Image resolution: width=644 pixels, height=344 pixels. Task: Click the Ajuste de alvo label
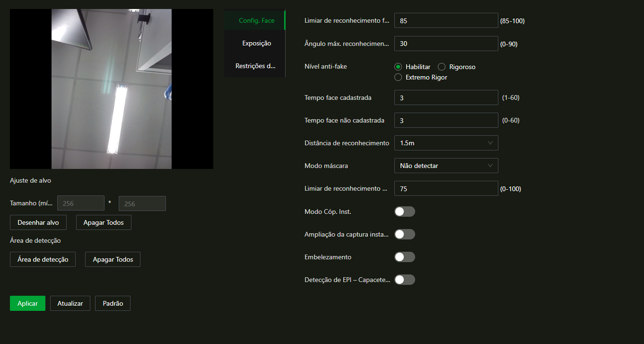[x=30, y=180]
